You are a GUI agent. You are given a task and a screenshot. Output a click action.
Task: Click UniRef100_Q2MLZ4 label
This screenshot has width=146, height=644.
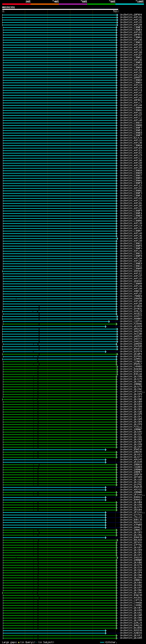(x=131, y=623)
